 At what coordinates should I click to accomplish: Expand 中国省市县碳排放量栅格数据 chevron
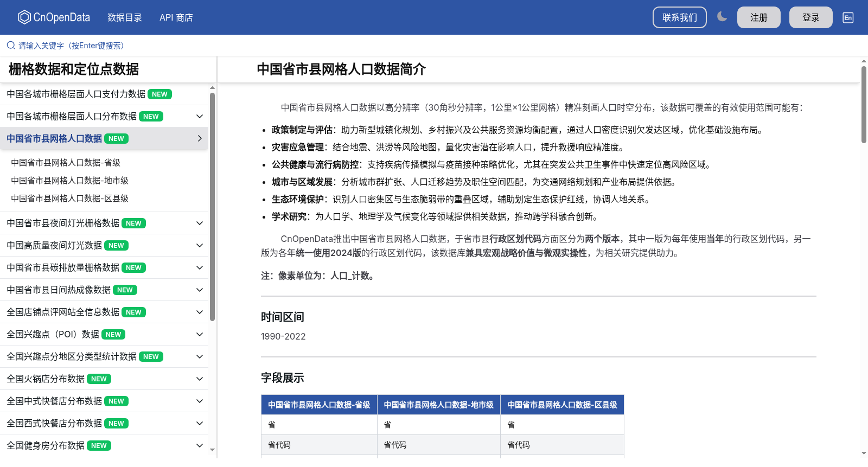pos(200,267)
